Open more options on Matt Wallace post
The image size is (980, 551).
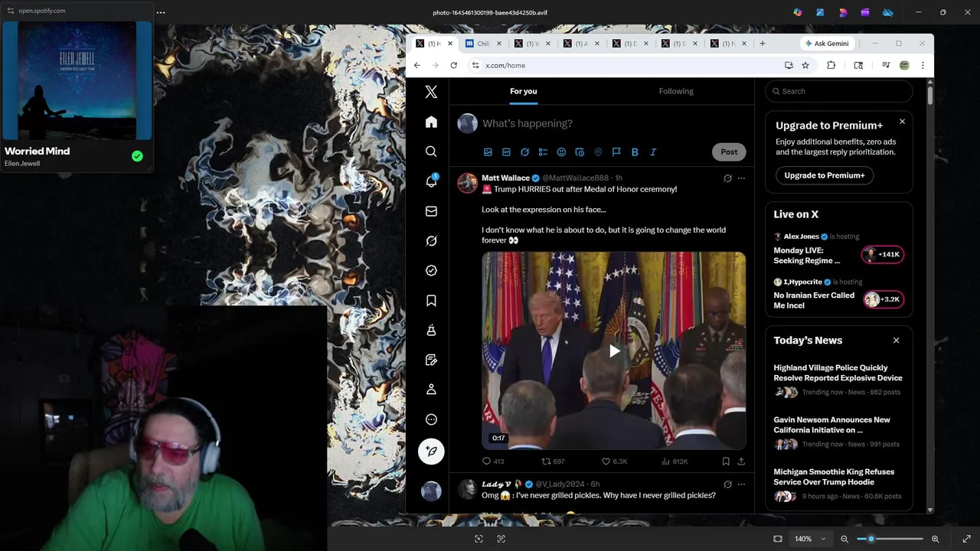coord(741,178)
